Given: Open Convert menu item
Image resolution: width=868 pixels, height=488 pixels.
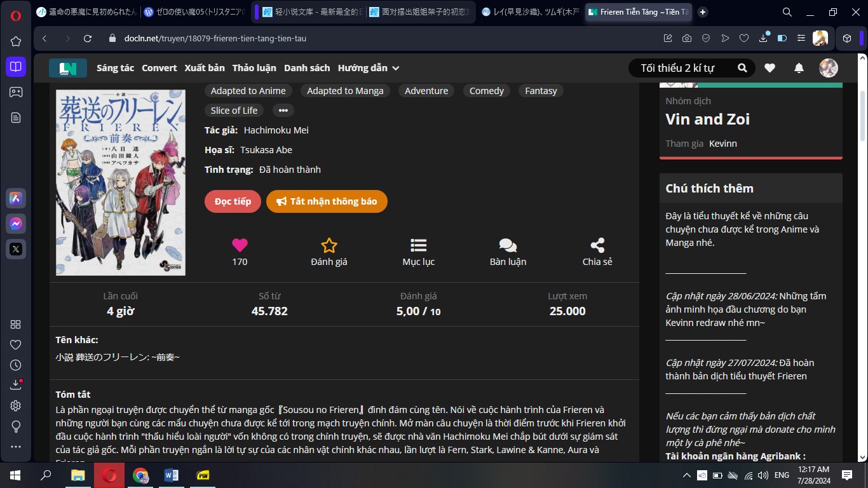Looking at the screenshot, I should click(159, 68).
